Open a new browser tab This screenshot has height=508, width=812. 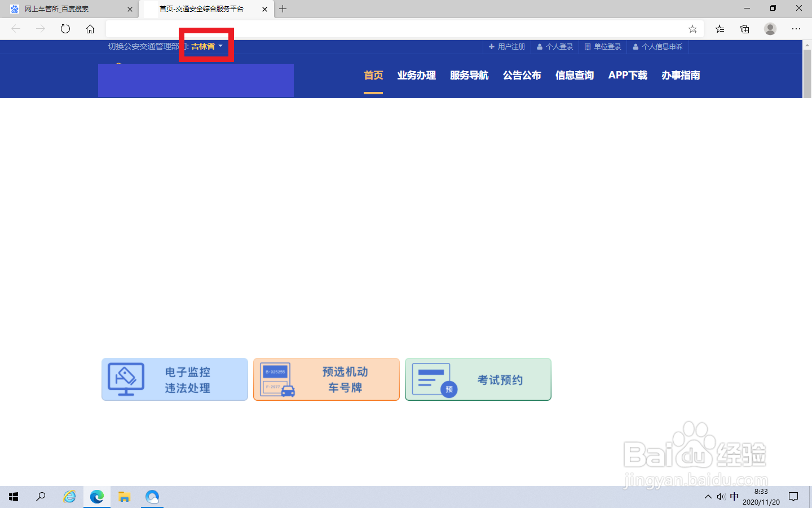pos(283,9)
